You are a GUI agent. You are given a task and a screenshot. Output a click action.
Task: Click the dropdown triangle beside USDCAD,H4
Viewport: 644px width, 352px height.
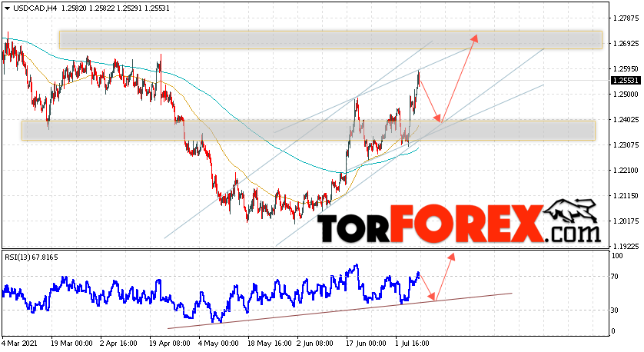point(8,8)
